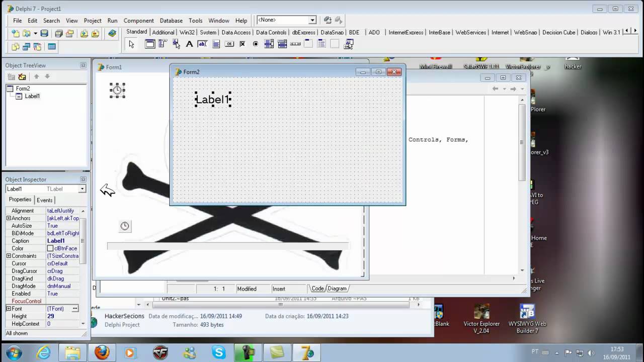
Task: Expand the Constraints property
Action: pyautogui.click(x=9, y=256)
